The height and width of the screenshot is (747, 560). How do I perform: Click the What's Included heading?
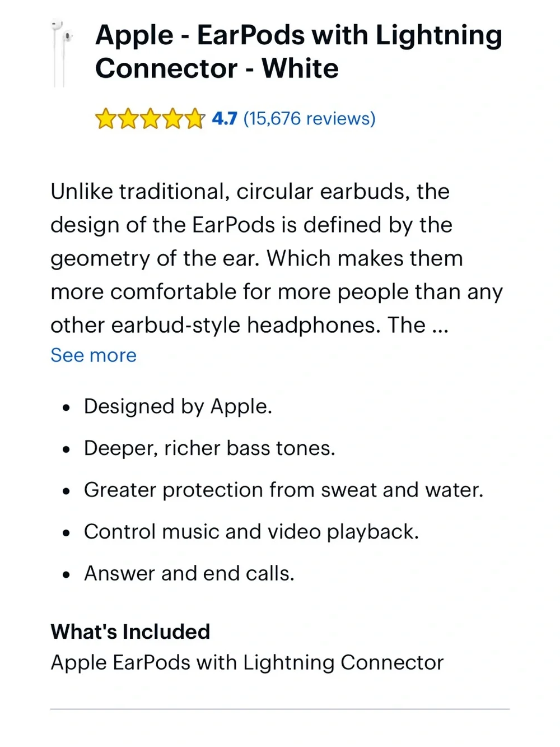click(x=130, y=632)
